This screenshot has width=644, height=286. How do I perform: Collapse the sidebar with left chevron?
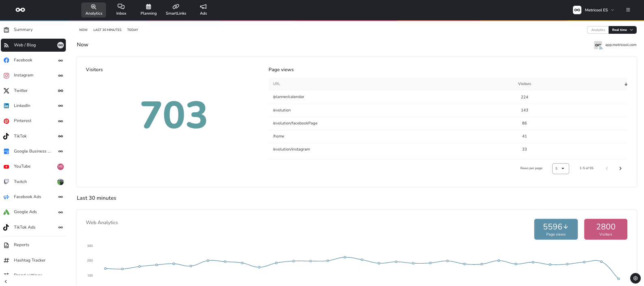(6, 282)
